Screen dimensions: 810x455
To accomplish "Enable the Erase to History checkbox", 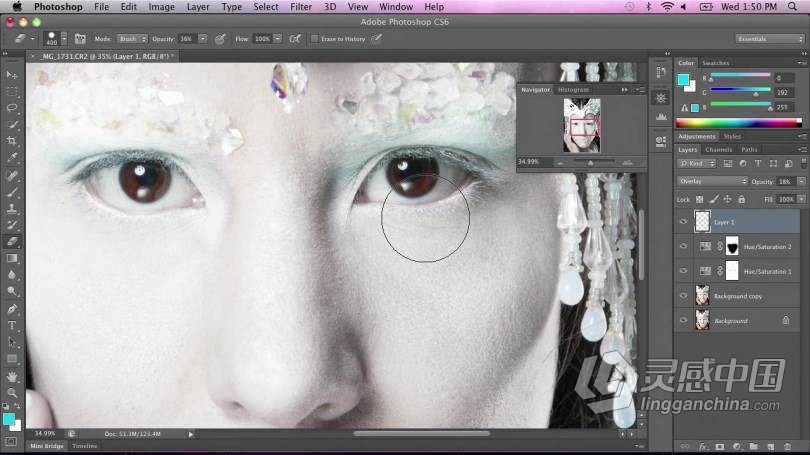I will (x=314, y=39).
